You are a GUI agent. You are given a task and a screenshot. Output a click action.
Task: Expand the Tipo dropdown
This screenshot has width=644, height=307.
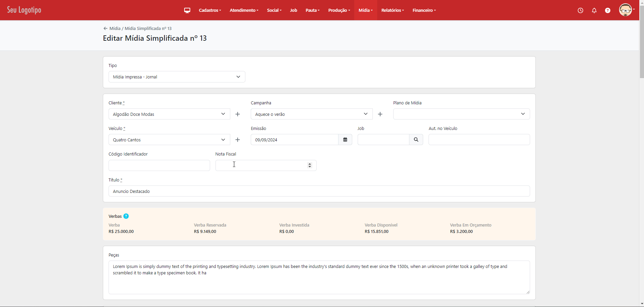coord(177,77)
